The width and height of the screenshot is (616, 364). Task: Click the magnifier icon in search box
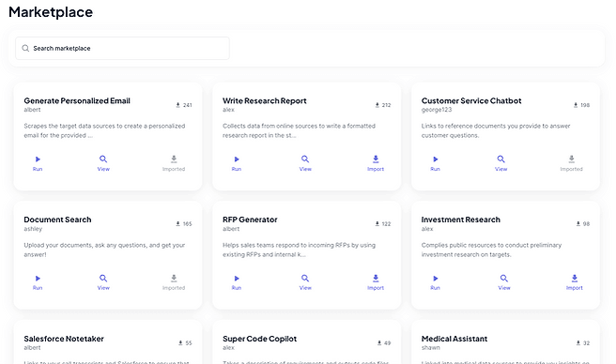point(25,48)
